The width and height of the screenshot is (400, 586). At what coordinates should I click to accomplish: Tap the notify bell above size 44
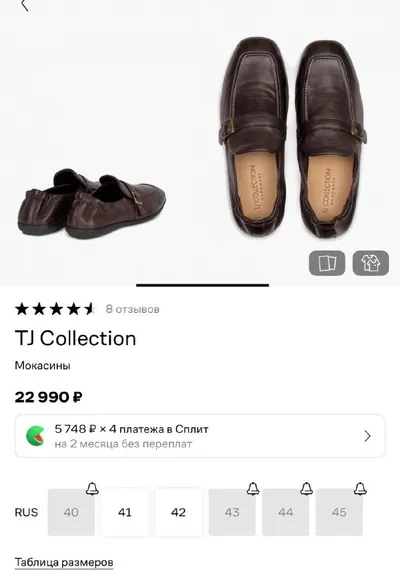(307, 488)
